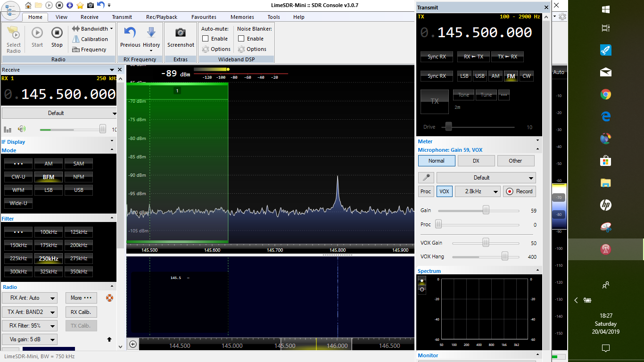Click the RX Calib. button

click(x=81, y=312)
